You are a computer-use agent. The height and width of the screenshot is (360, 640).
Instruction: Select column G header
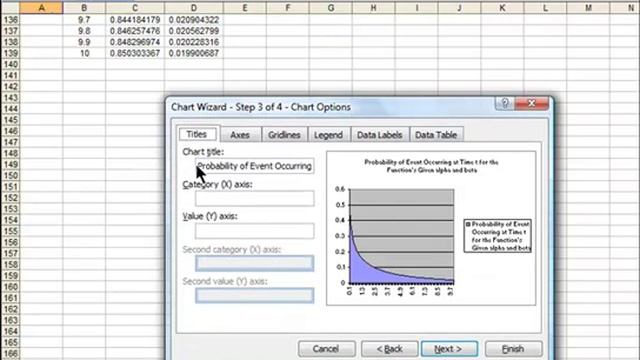click(x=331, y=8)
